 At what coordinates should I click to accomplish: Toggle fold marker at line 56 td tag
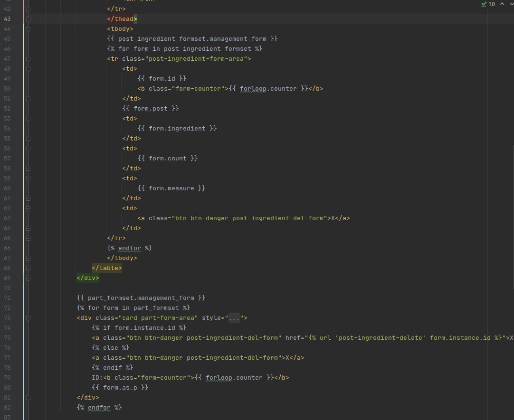pos(28,149)
